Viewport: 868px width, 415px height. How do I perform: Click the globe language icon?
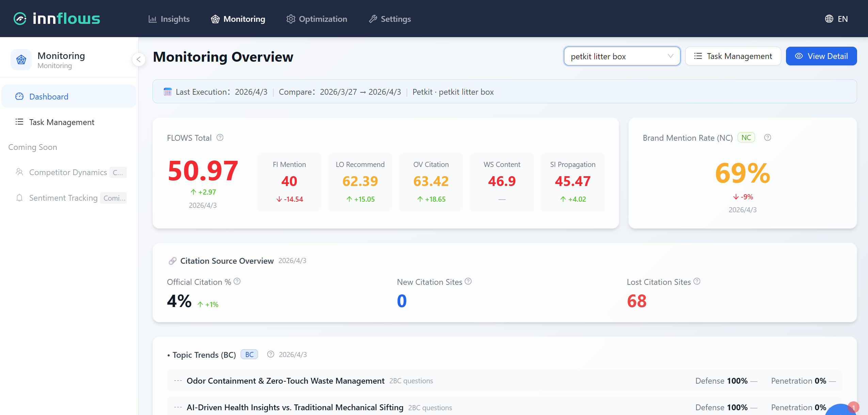[829, 19]
